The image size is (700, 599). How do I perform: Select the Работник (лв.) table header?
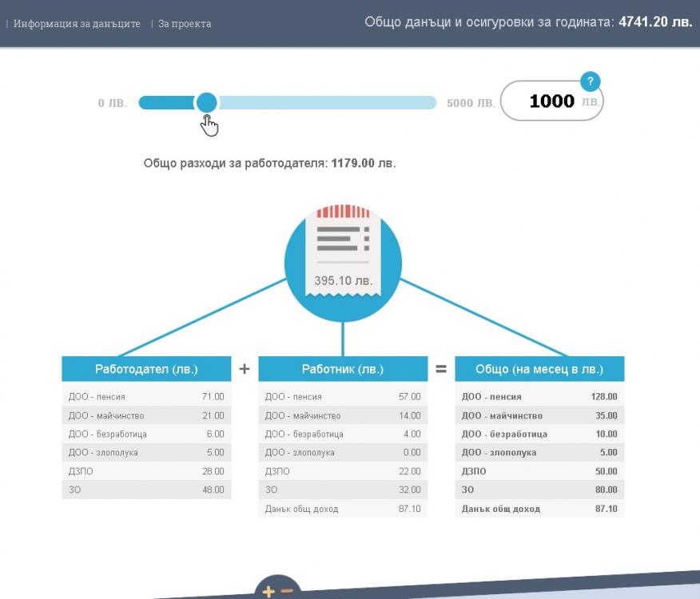[x=343, y=369]
